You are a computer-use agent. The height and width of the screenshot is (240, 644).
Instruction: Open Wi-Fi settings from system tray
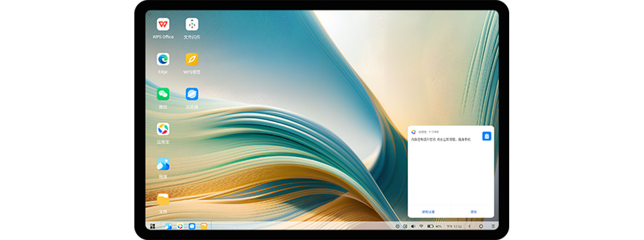pyautogui.click(x=421, y=226)
